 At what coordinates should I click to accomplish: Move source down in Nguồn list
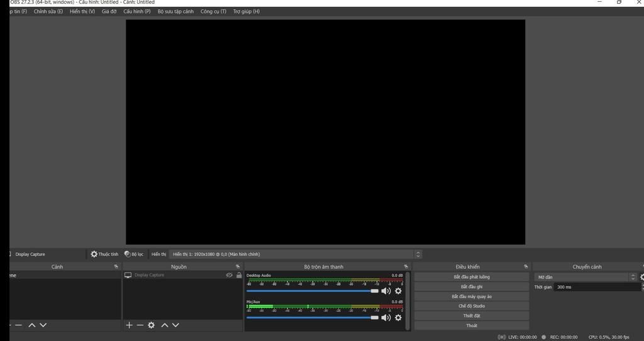coord(176,325)
